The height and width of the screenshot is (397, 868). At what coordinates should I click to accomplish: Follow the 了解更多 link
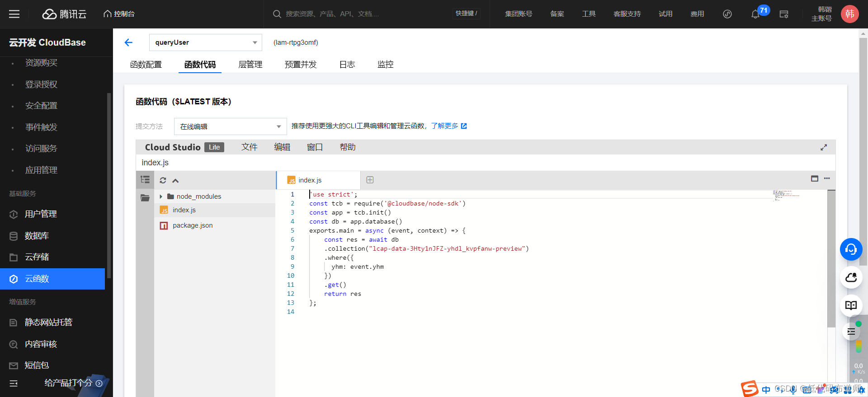[448, 126]
